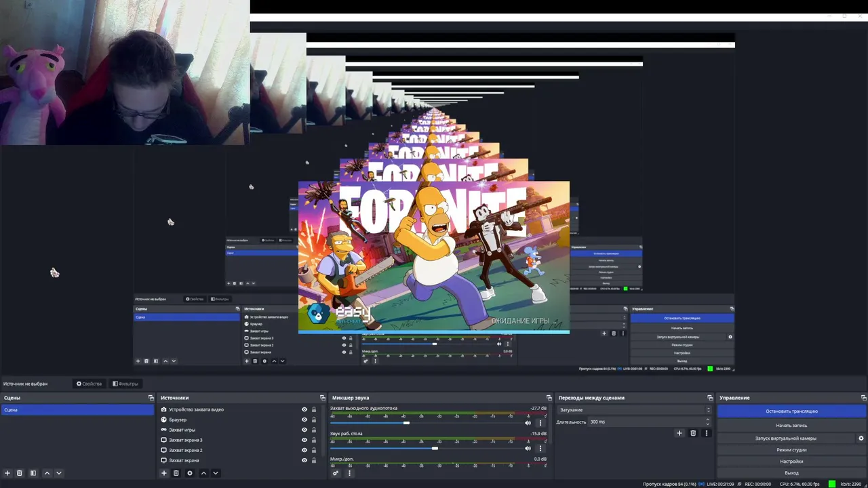Undock the Переходы между сценами panel
Image resolution: width=868 pixels, height=488 pixels.
710,398
